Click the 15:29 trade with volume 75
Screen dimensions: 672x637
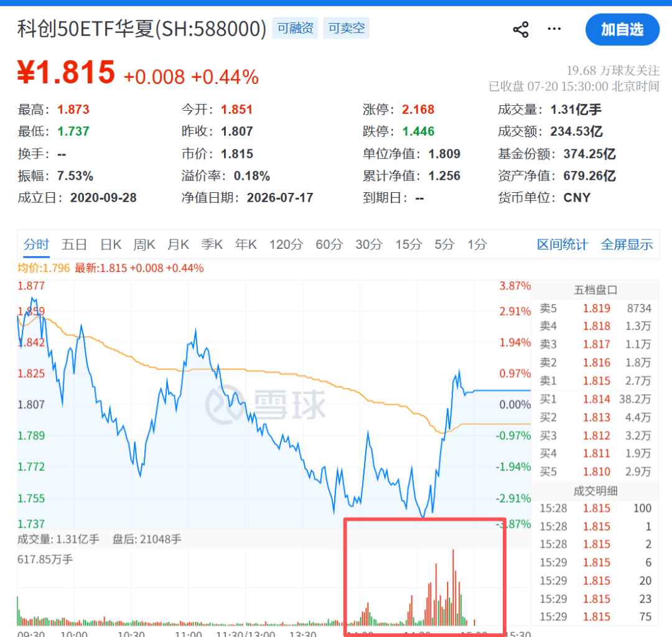pos(595,617)
